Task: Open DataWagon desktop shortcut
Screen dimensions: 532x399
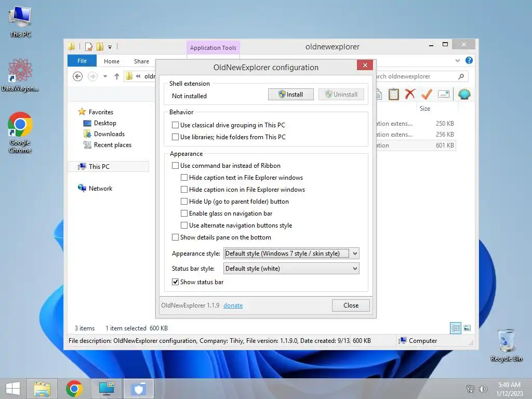Action: pyautogui.click(x=20, y=75)
